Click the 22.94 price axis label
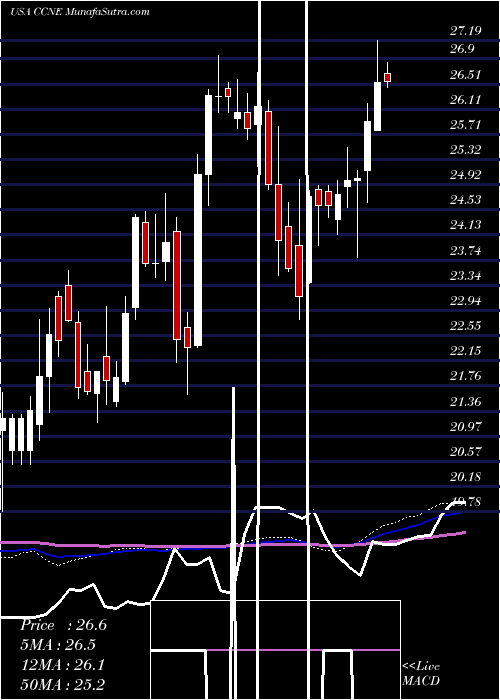The width and height of the screenshot is (500, 700). [466, 301]
